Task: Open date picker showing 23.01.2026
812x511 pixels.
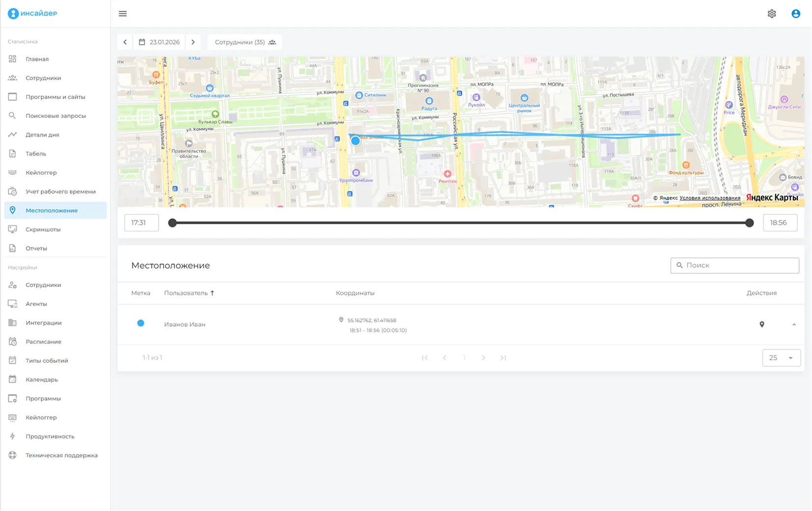Action: [x=160, y=42]
